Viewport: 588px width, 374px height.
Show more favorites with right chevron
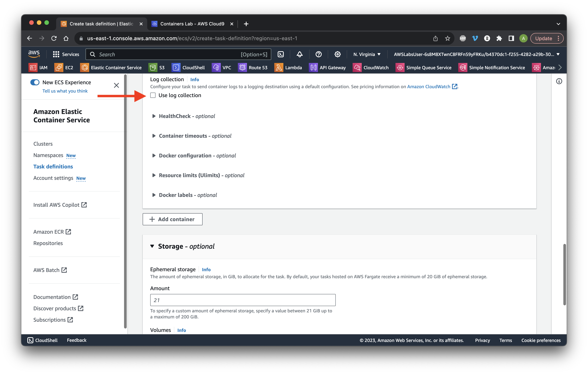coord(560,68)
